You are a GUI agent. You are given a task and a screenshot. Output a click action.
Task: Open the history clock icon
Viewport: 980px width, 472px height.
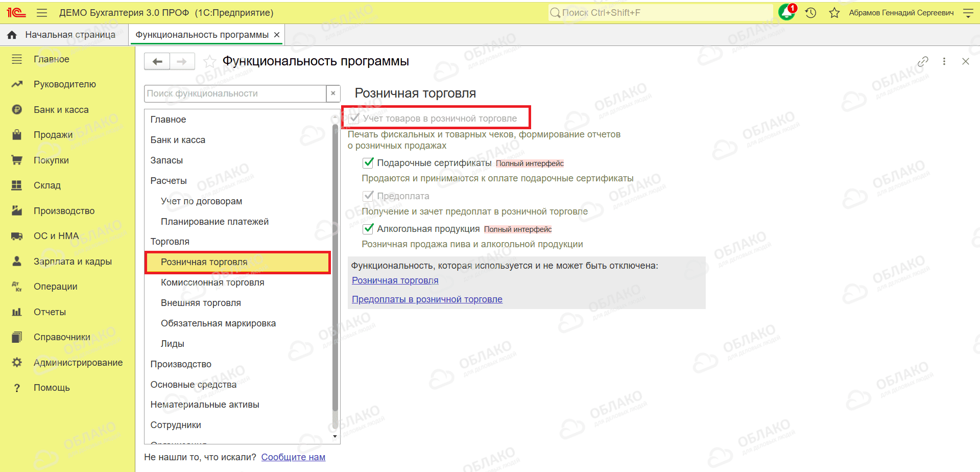[x=810, y=13]
